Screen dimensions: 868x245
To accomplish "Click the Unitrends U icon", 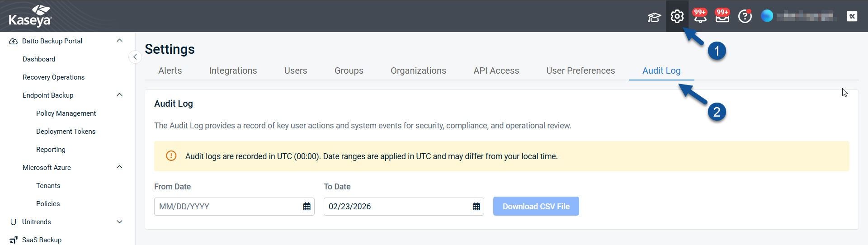I will tap(13, 222).
